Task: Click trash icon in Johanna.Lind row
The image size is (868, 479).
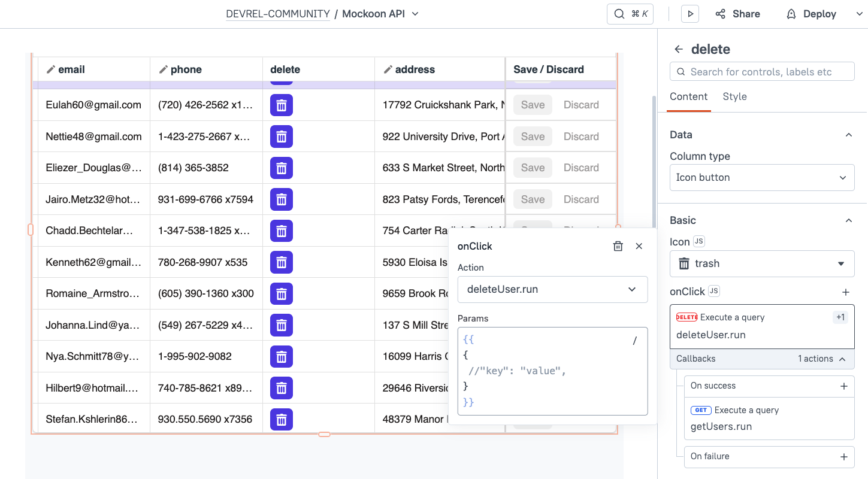Action: (282, 325)
